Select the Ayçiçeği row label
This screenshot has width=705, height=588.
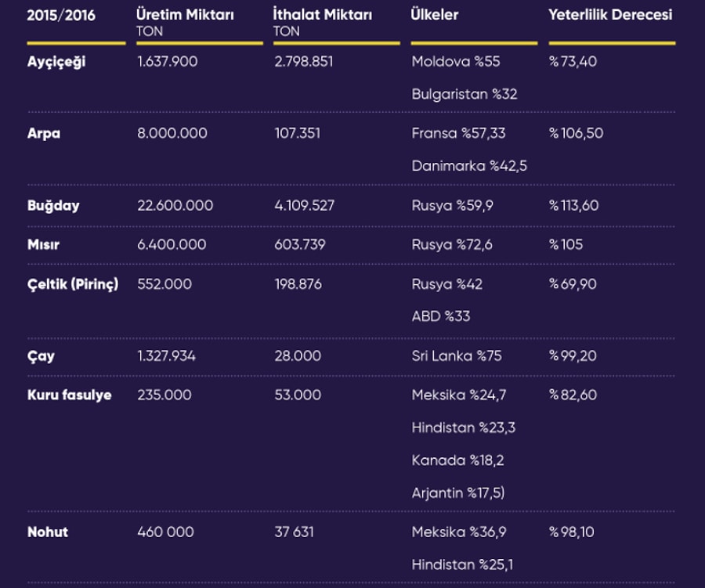point(56,62)
